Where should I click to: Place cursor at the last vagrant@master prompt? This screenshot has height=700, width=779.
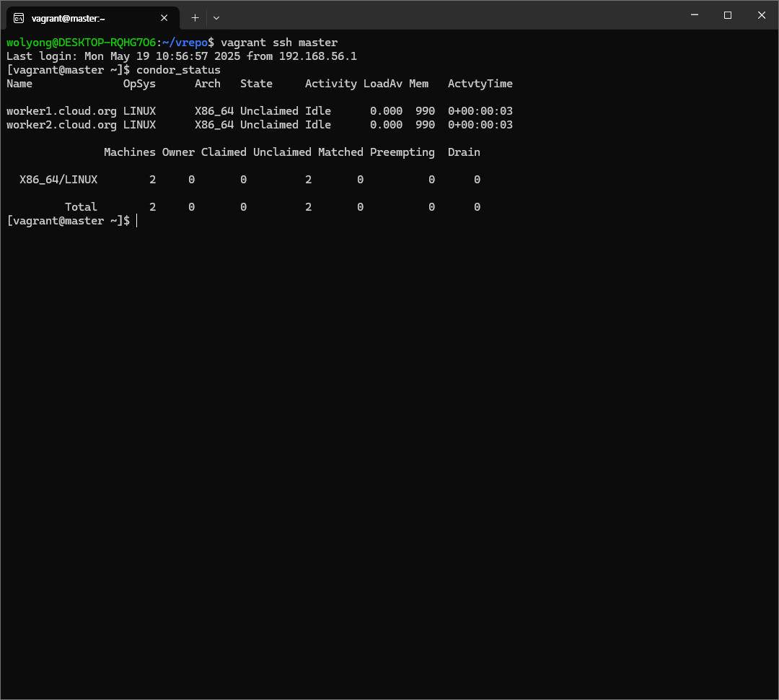[x=136, y=221]
